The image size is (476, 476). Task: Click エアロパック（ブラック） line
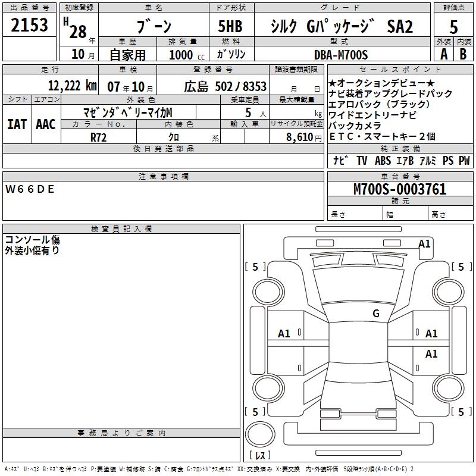tap(380, 104)
